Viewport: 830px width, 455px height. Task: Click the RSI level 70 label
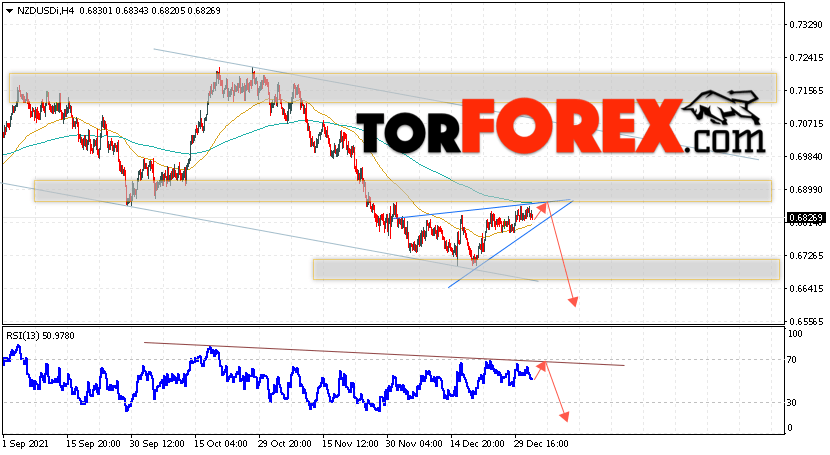click(792, 360)
